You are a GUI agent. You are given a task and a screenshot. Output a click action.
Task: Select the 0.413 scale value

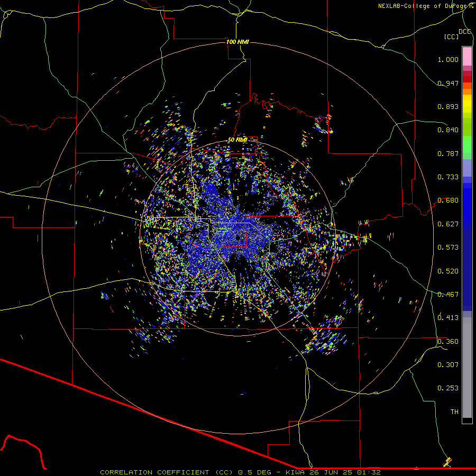tap(448, 318)
